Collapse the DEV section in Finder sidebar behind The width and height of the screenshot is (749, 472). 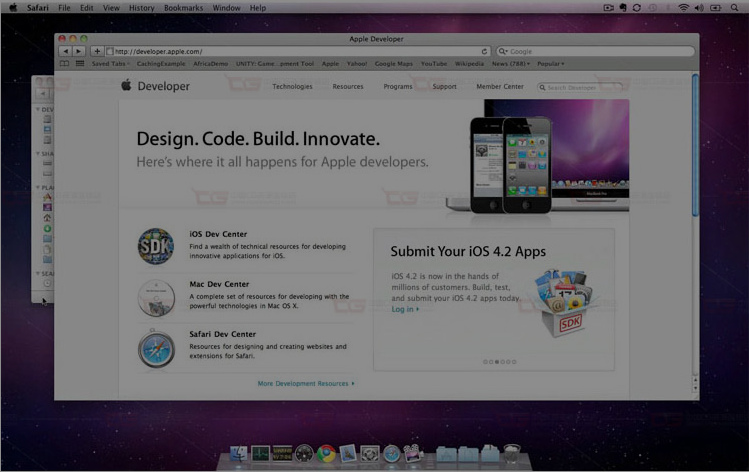tap(38, 109)
